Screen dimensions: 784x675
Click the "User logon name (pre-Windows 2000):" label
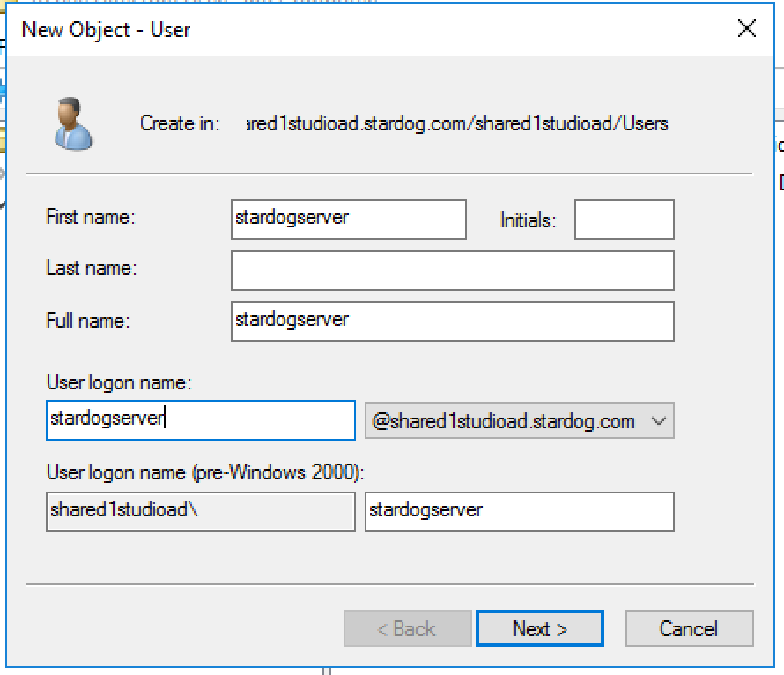point(204,472)
